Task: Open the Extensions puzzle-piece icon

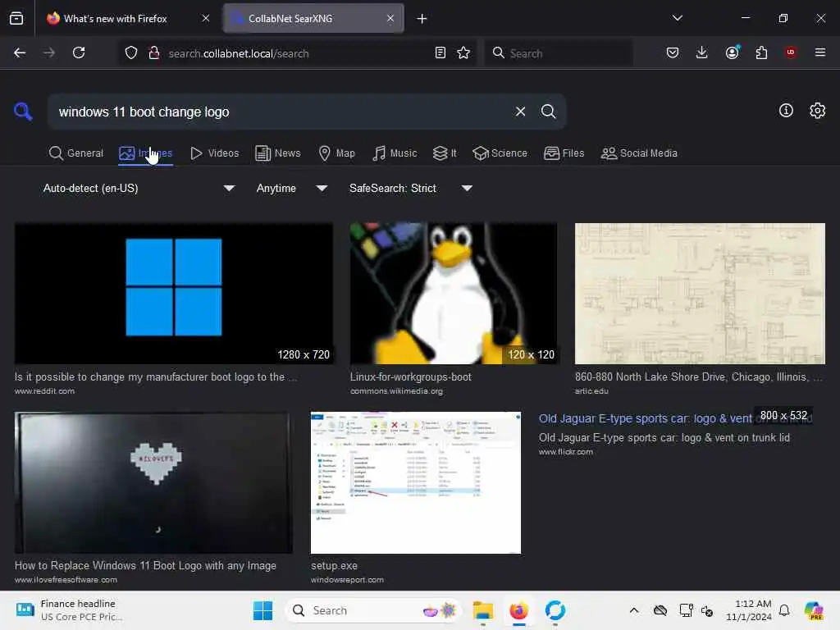Action: [761, 52]
